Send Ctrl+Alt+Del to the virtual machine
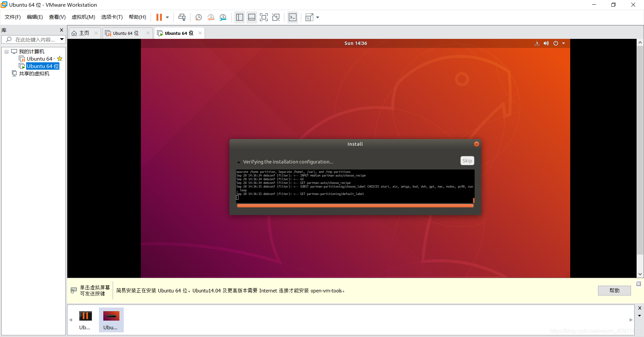Image resolution: width=644 pixels, height=337 pixels. coord(182,17)
